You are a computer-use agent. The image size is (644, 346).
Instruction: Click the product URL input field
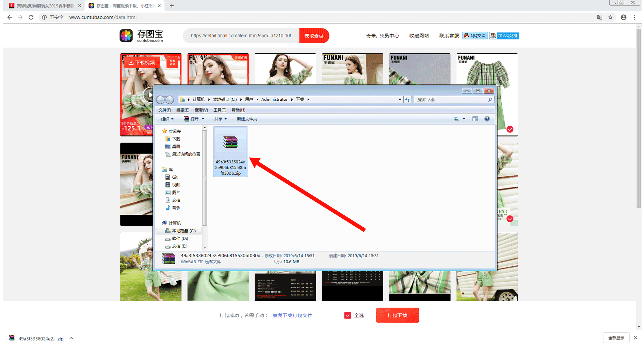tap(241, 36)
